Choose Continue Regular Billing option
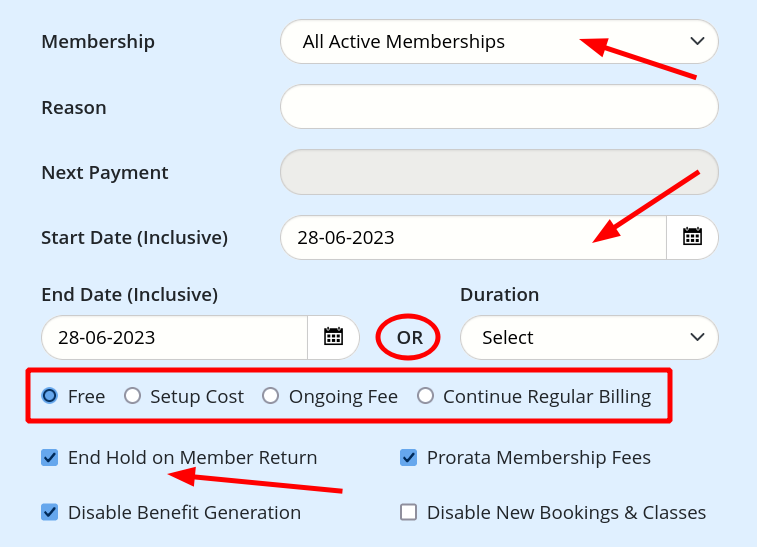 tap(425, 396)
